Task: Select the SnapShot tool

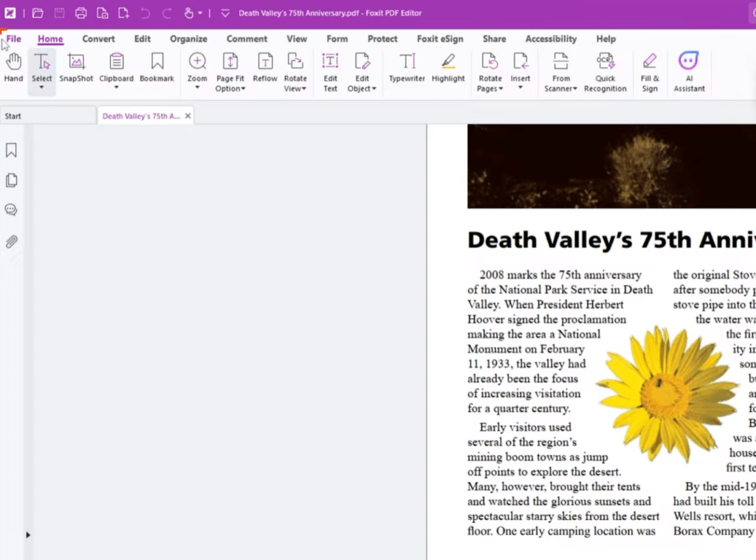Action: point(75,70)
